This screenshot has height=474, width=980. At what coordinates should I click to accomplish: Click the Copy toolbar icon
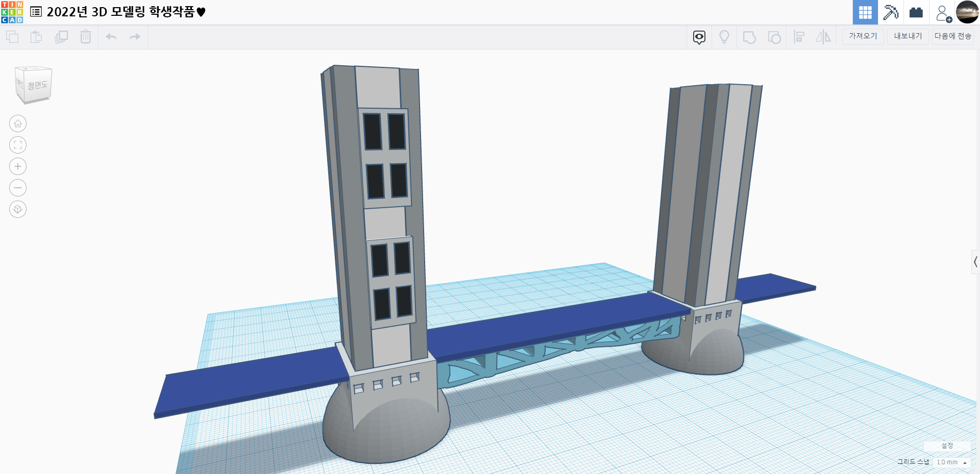point(12,37)
